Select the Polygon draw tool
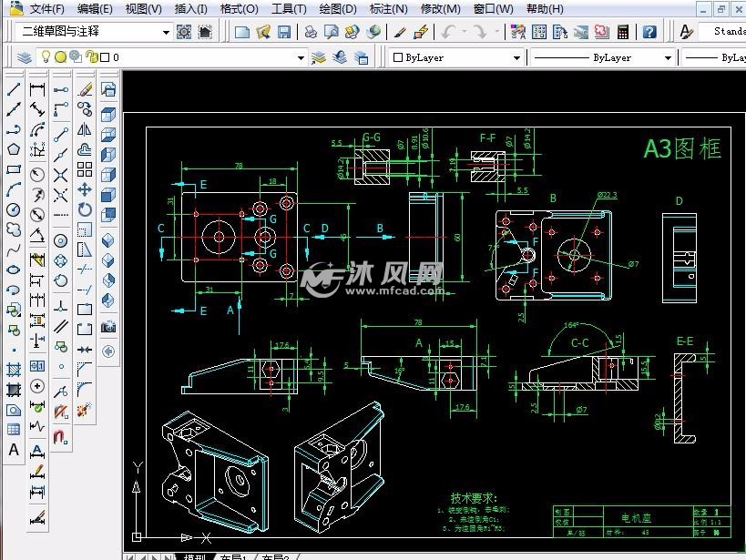Viewport: 746px width, 560px height. coord(14,149)
